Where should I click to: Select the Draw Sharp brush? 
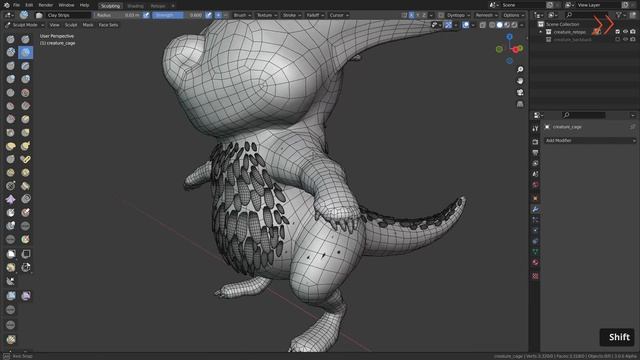pos(25,39)
